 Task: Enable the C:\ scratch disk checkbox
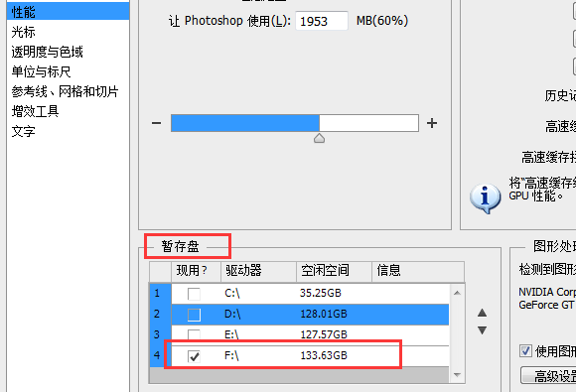click(x=194, y=294)
